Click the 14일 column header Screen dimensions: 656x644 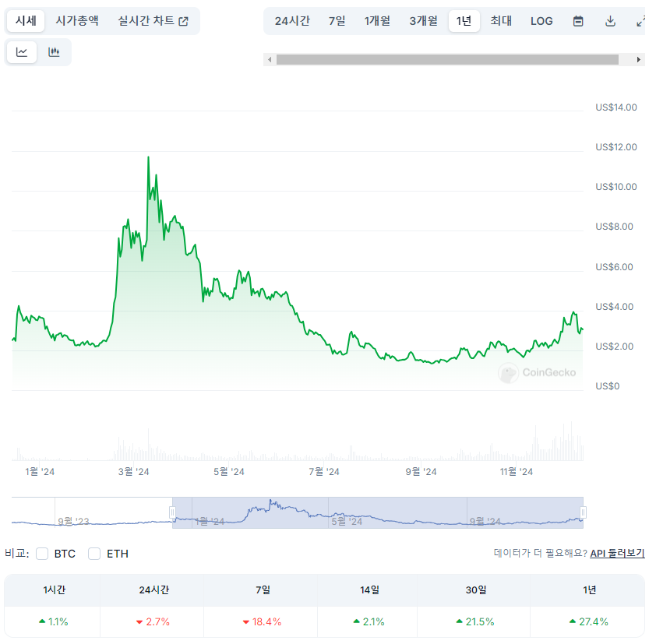pos(370,590)
